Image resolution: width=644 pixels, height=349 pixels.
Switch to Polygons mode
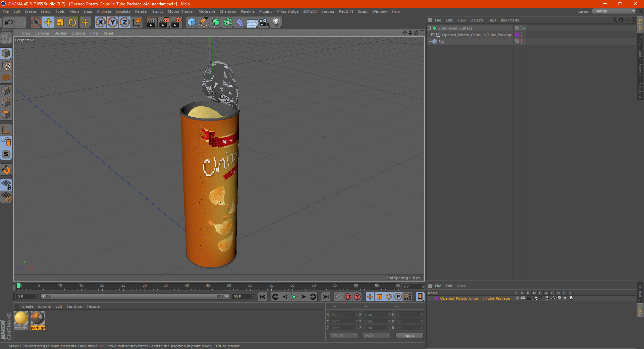point(6,114)
